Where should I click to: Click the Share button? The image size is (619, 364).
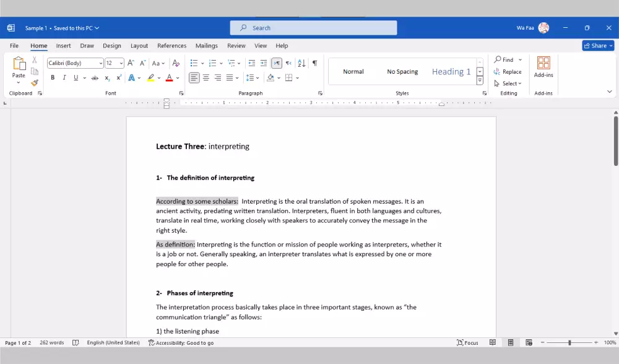[598, 46]
